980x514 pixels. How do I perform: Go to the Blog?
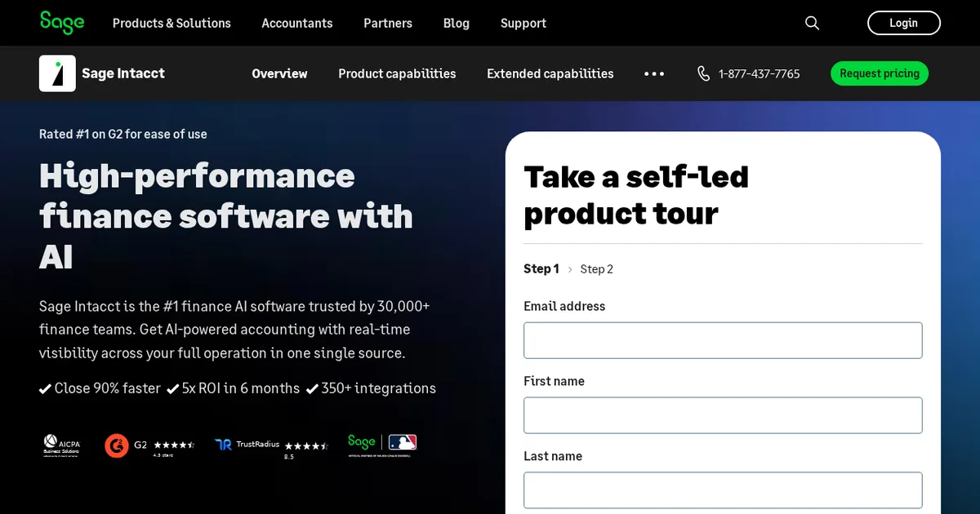(457, 23)
